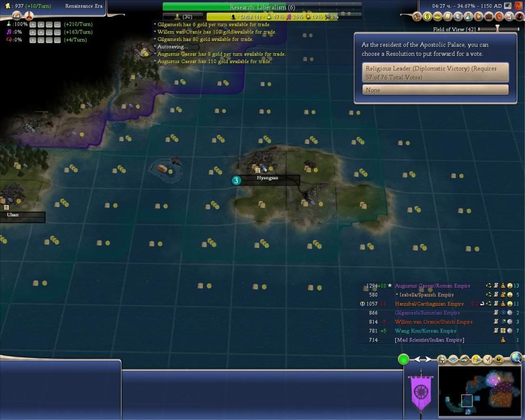
Task: Increase culture rate with first plus button
Action: point(32,32)
